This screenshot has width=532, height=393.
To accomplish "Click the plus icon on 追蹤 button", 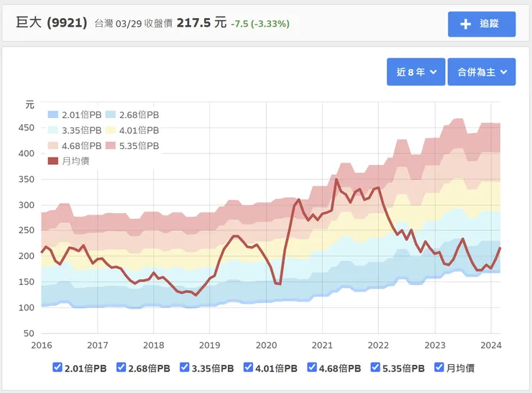I will (x=466, y=24).
